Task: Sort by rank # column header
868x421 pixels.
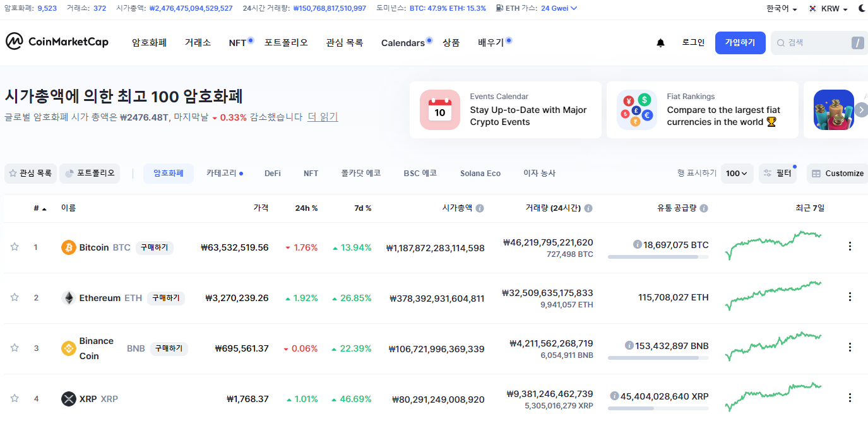Action: (40, 208)
